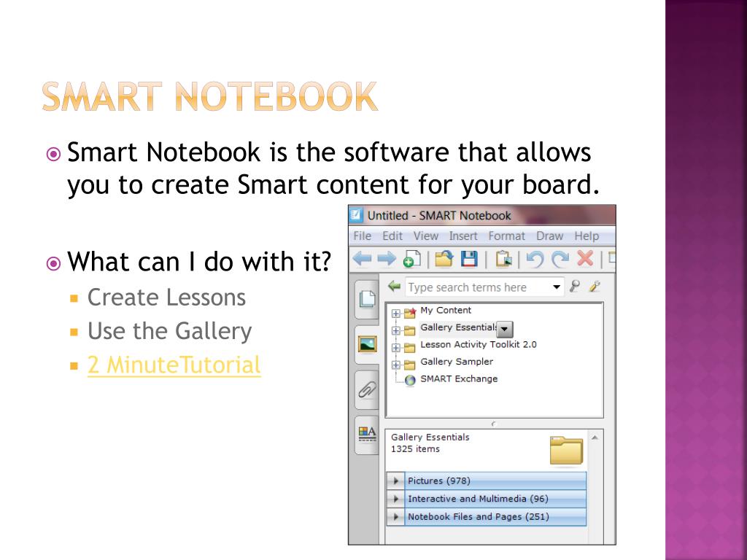The image size is (747, 560).
Task: Expand the Gallery Essentials tree node
Action: [x=395, y=330]
